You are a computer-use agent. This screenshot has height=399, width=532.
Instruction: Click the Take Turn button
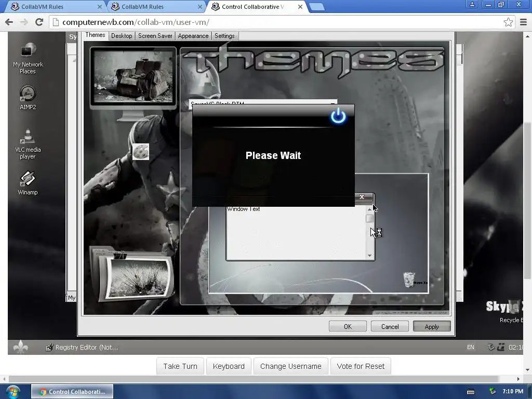180,366
